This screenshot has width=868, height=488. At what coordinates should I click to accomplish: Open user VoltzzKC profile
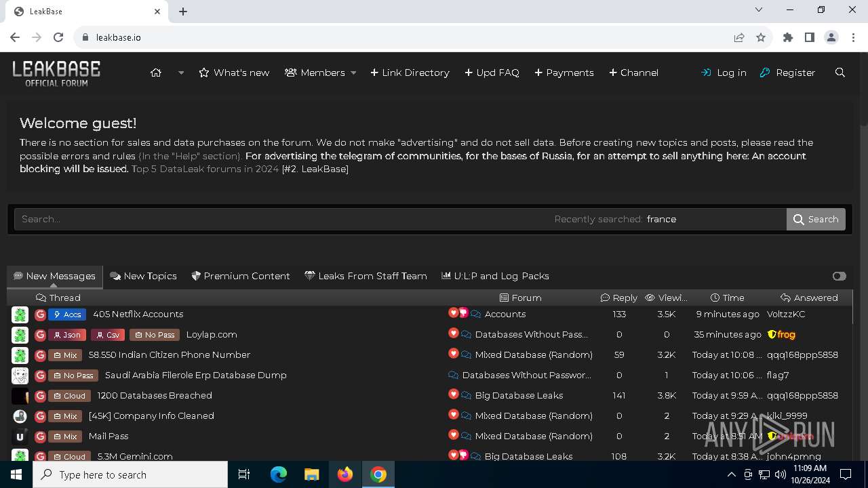786,314
